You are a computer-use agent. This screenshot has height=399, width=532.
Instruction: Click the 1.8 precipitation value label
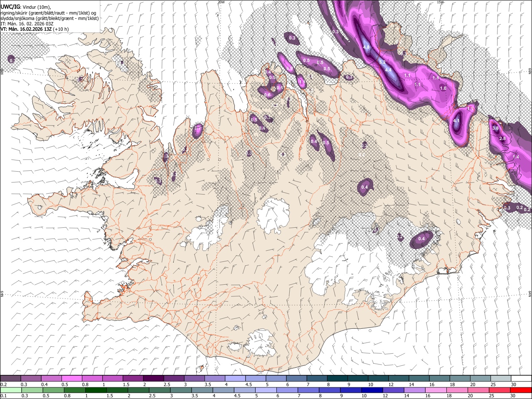[x=443, y=88]
